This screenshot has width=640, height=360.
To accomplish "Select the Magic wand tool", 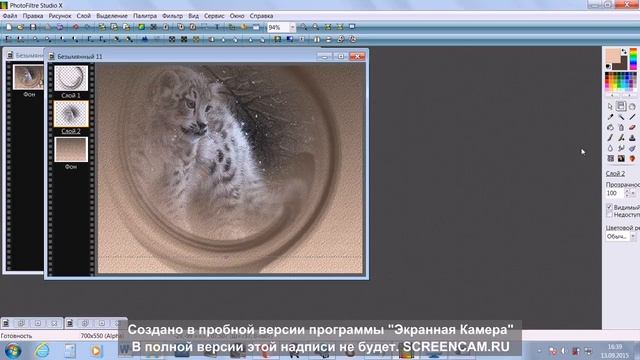I will pos(621,117).
